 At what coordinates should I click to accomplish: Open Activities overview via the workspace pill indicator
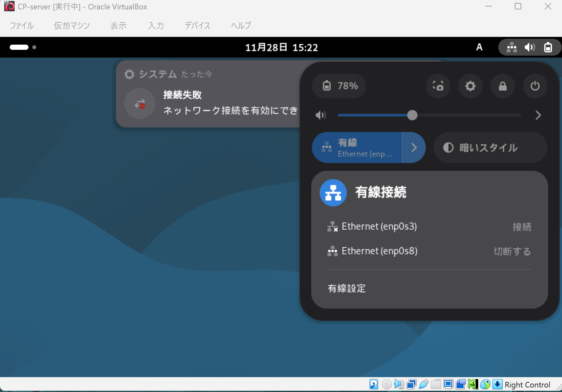tap(23, 47)
